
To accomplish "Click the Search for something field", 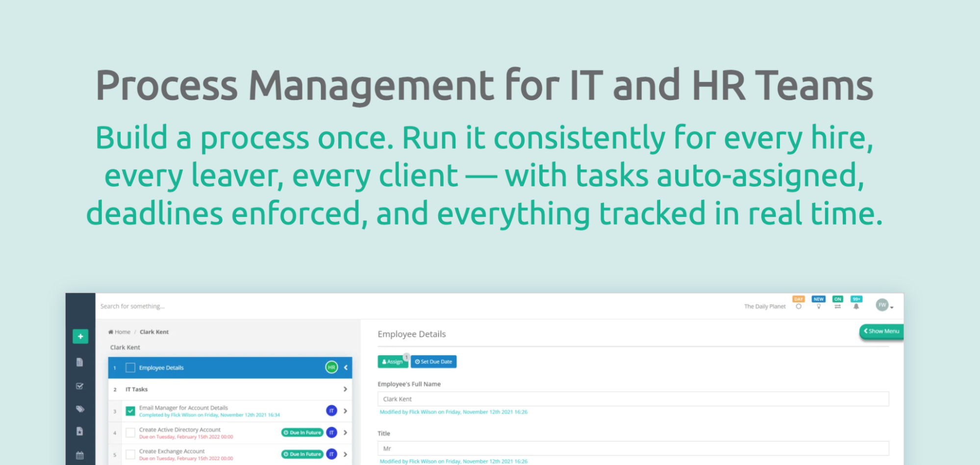I will click(x=133, y=306).
